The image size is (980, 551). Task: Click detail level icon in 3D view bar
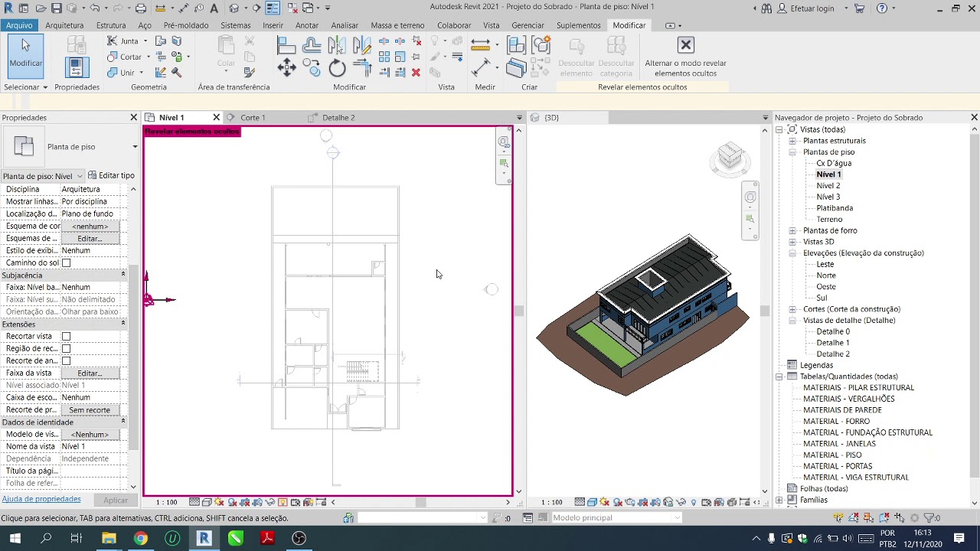click(580, 502)
